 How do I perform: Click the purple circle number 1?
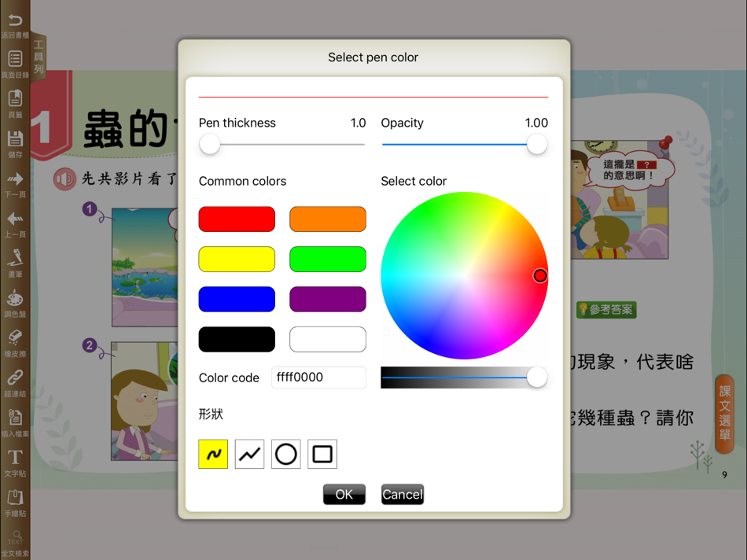[90, 208]
